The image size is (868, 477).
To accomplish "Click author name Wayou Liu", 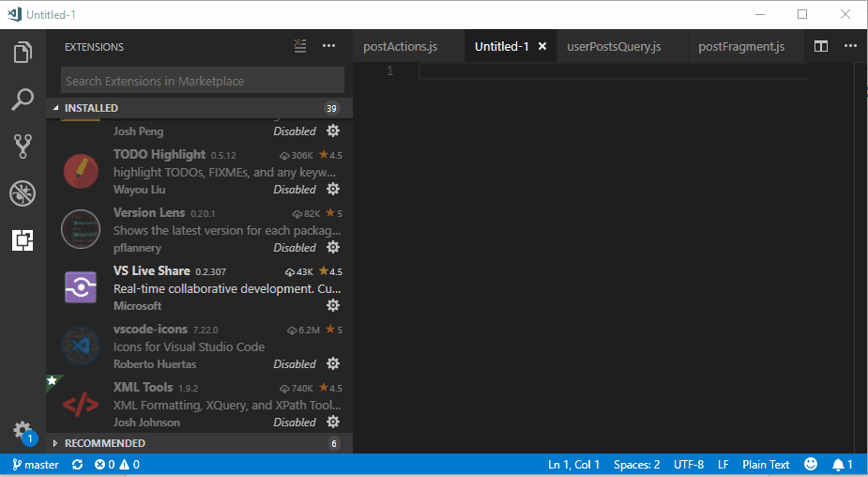I will [140, 190].
